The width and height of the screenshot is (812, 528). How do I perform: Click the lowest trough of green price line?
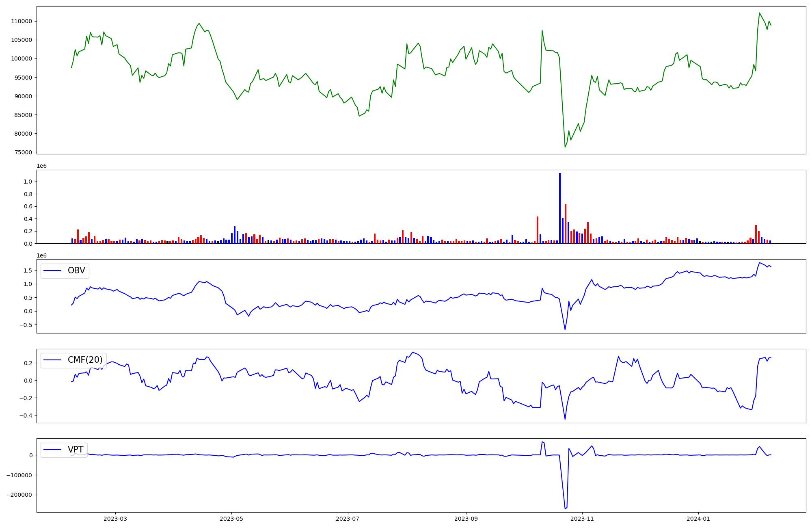[x=565, y=147]
